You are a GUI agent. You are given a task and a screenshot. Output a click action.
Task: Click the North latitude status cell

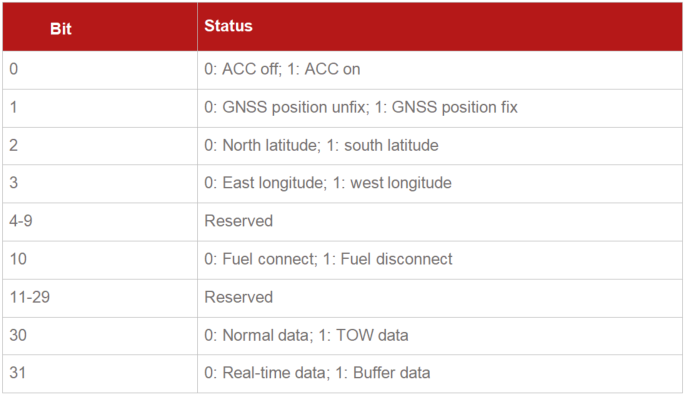point(440,146)
